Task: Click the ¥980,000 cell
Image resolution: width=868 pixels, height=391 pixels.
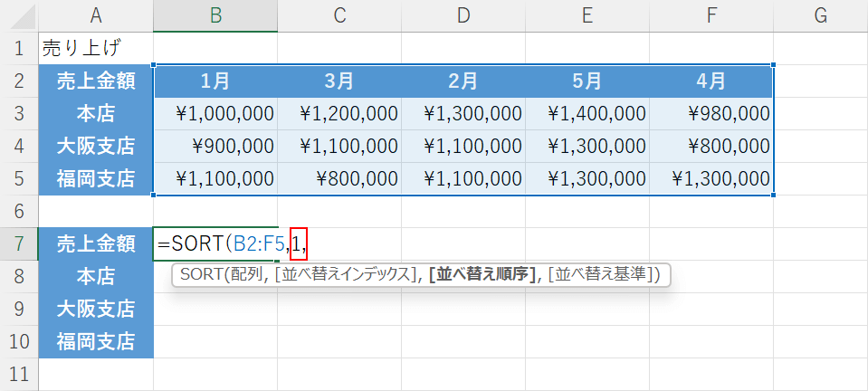Action: (x=711, y=114)
